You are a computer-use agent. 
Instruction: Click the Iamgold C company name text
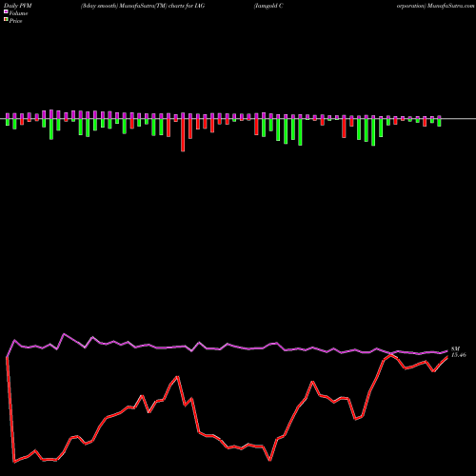click(268, 6)
